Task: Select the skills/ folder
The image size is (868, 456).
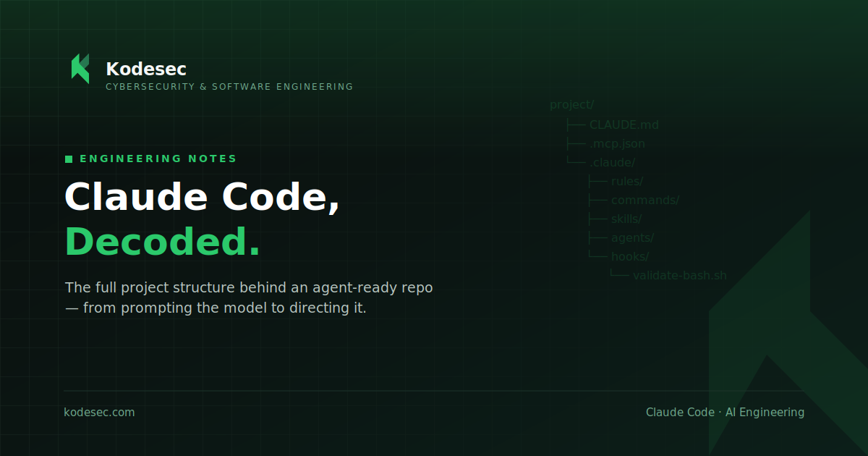Action: pyautogui.click(x=626, y=219)
